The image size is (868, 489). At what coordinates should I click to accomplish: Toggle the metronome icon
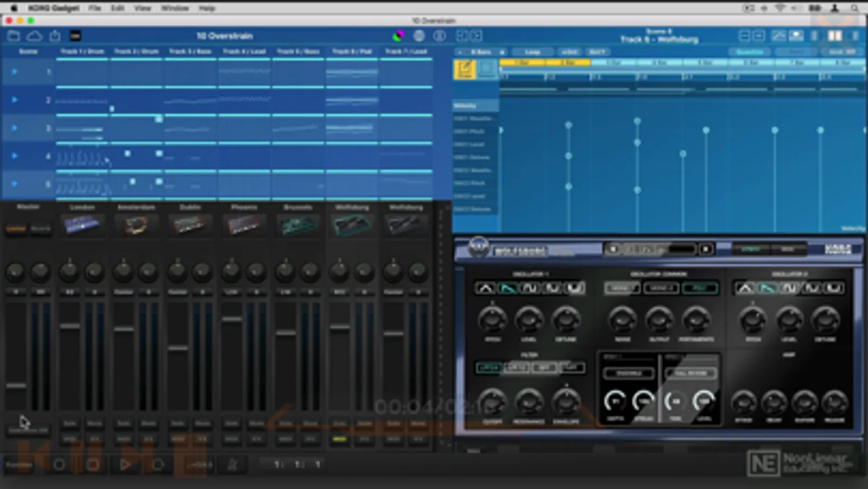(x=232, y=465)
